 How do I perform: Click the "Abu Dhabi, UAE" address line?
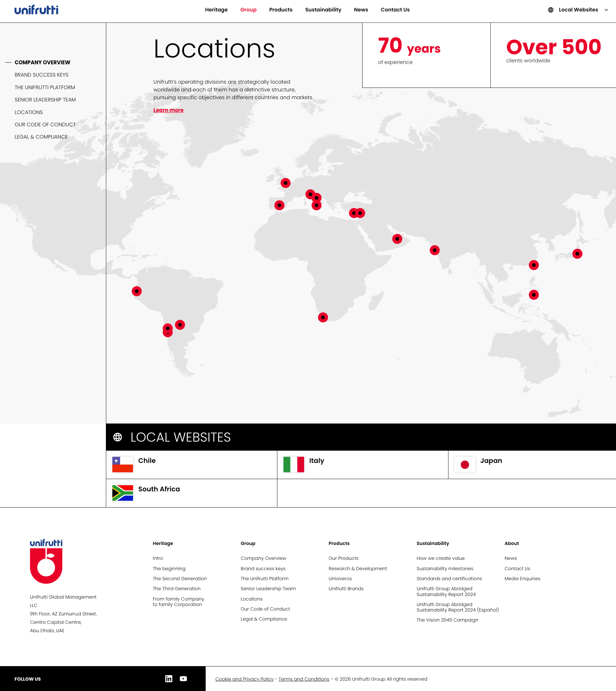47,630
